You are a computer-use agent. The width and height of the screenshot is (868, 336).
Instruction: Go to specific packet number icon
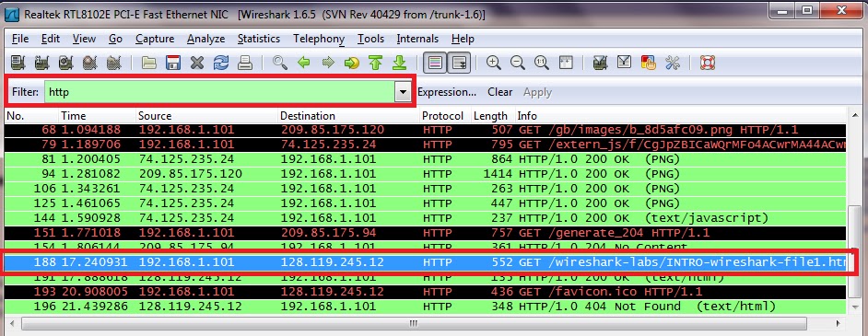[351, 63]
